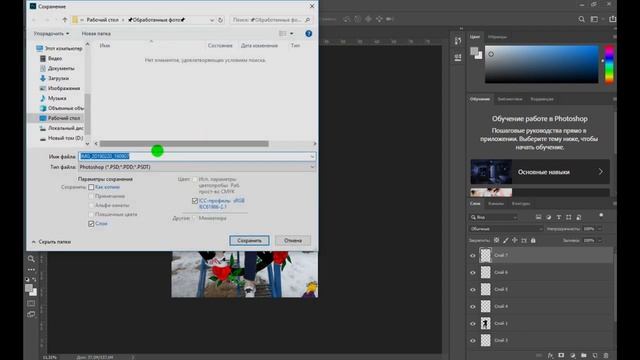Expand the address bar path dropdown arrow

[x=212, y=20]
